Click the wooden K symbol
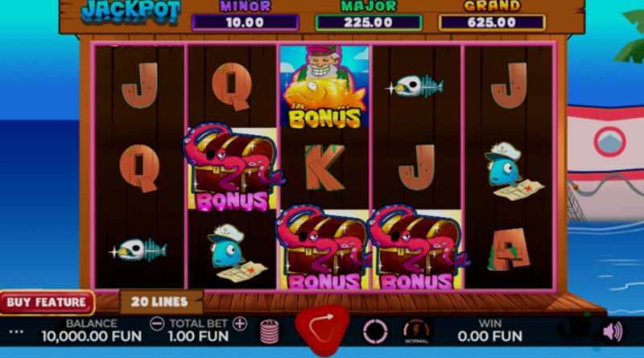 tap(324, 167)
